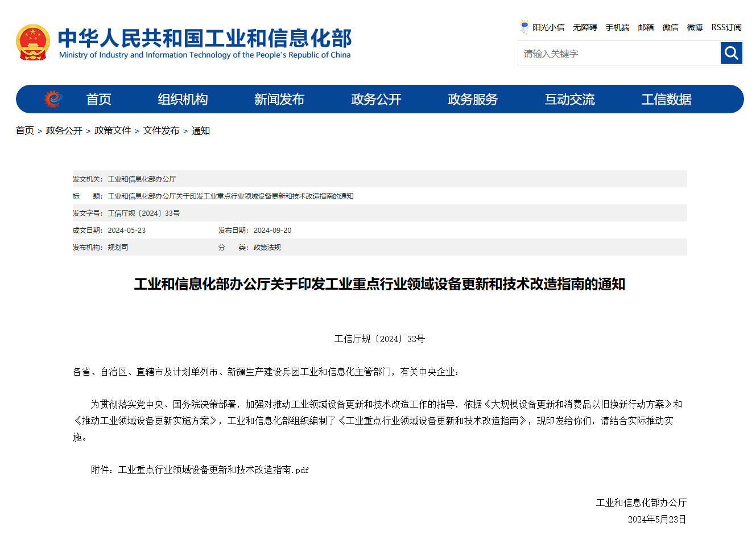Click the 标题 row text in info table
Screen dimensions: 756x543
pyautogui.click(x=231, y=196)
